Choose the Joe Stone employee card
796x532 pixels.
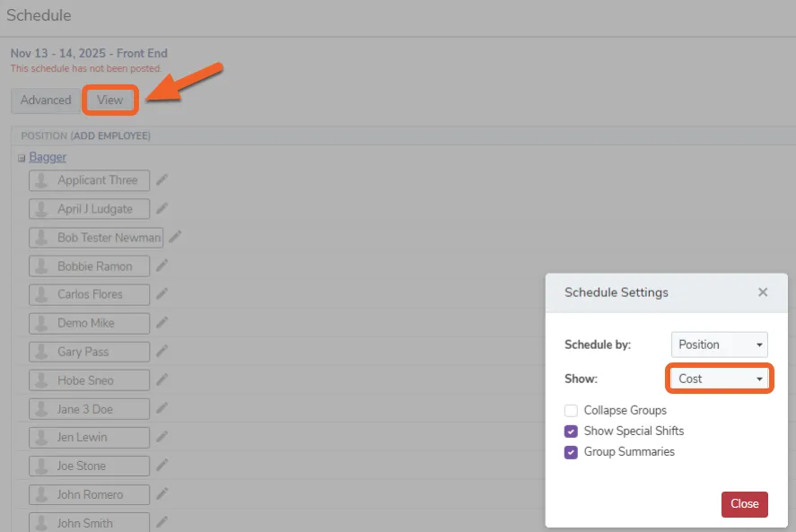click(x=90, y=466)
